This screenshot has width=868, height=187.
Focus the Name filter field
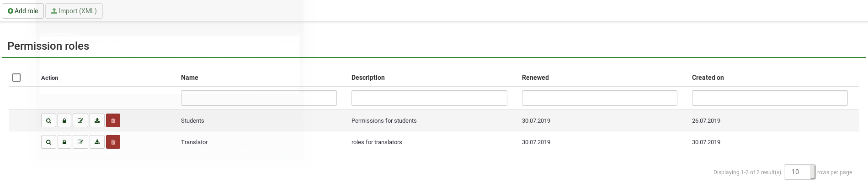pyautogui.click(x=259, y=98)
